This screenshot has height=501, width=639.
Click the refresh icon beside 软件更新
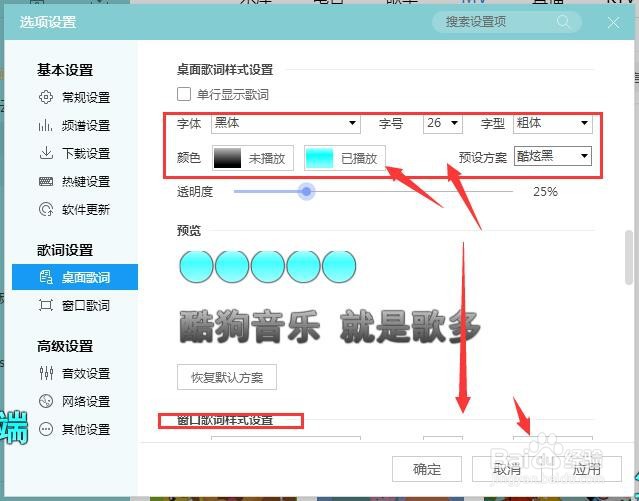pyautogui.click(x=46, y=209)
